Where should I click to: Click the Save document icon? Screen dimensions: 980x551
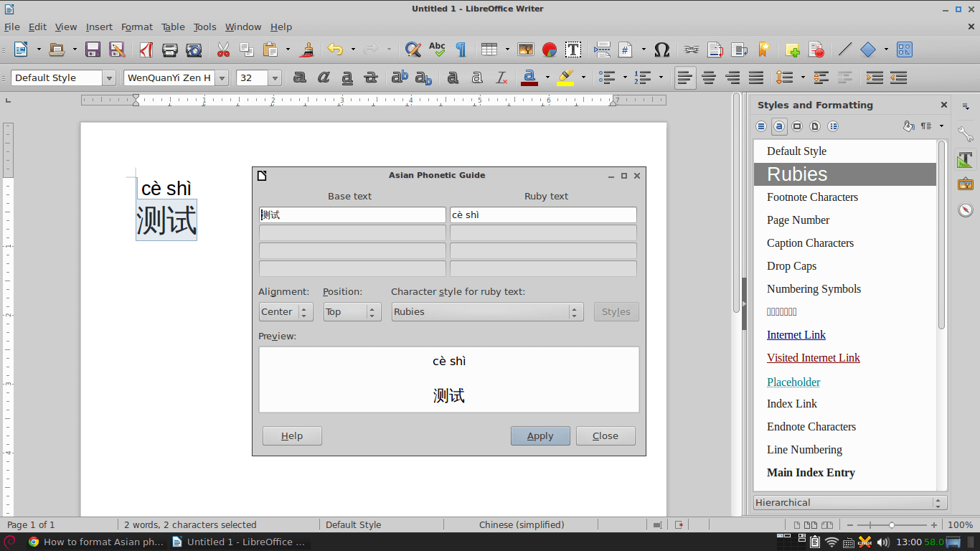pyautogui.click(x=93, y=50)
